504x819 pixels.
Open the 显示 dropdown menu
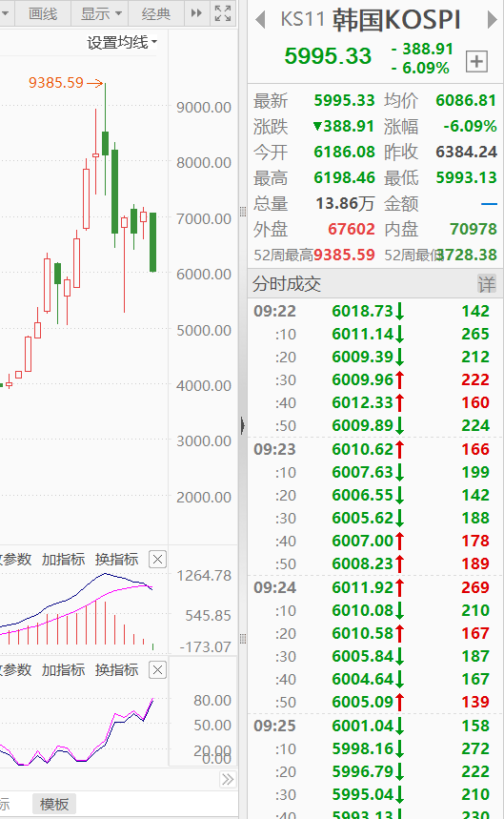point(101,13)
